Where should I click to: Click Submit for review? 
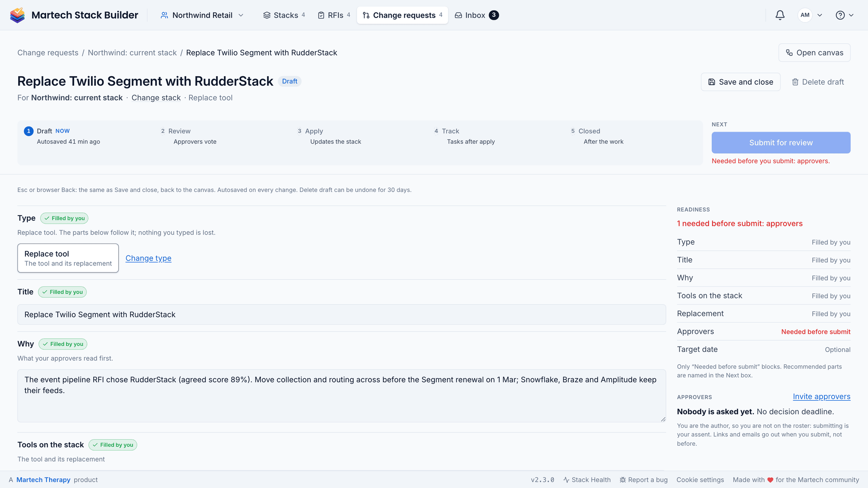coord(781,143)
